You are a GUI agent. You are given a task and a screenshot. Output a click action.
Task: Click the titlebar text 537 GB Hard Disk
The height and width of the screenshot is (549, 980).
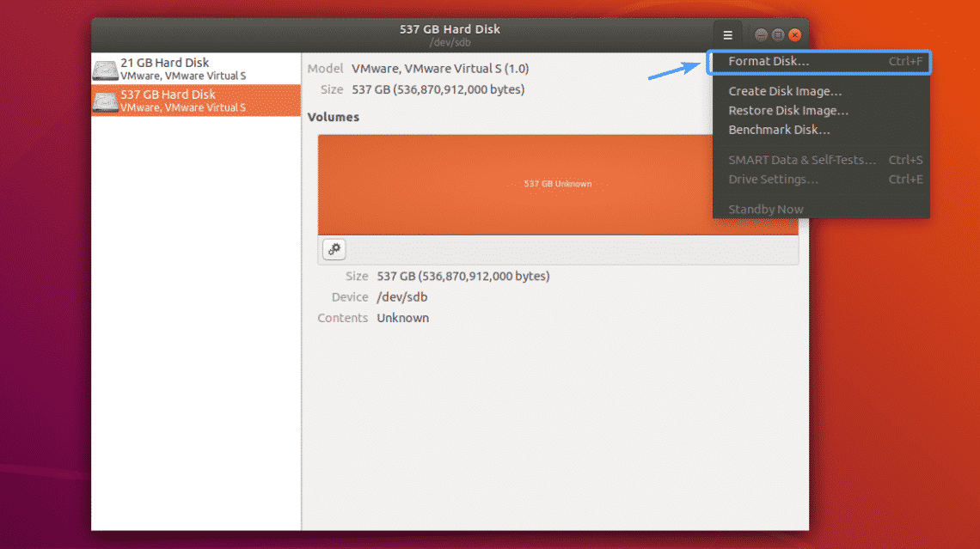[450, 28]
